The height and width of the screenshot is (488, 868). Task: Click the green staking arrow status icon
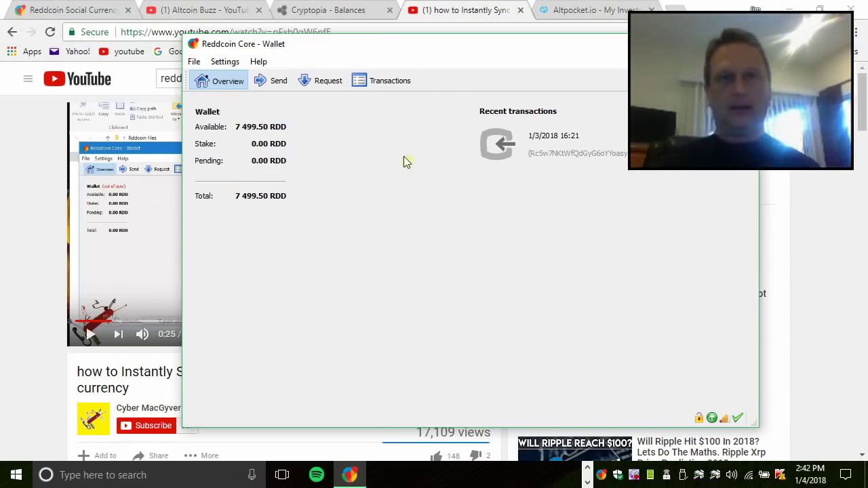coord(711,418)
